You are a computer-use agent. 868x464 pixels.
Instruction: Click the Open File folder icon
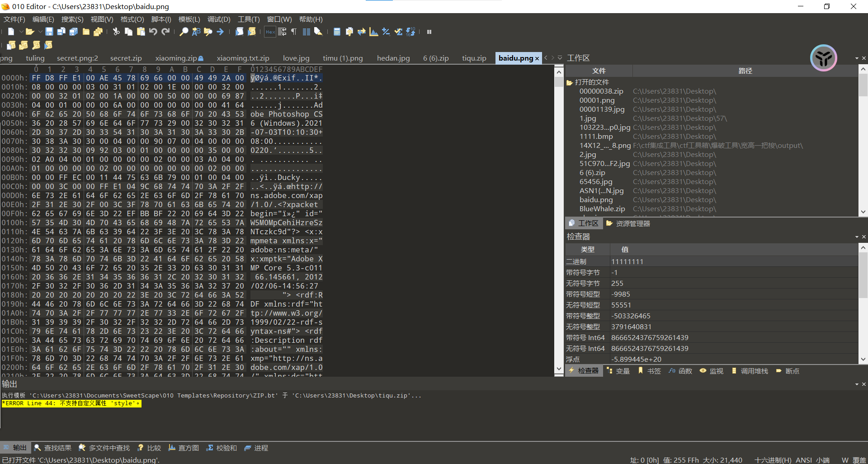pyautogui.click(x=30, y=32)
